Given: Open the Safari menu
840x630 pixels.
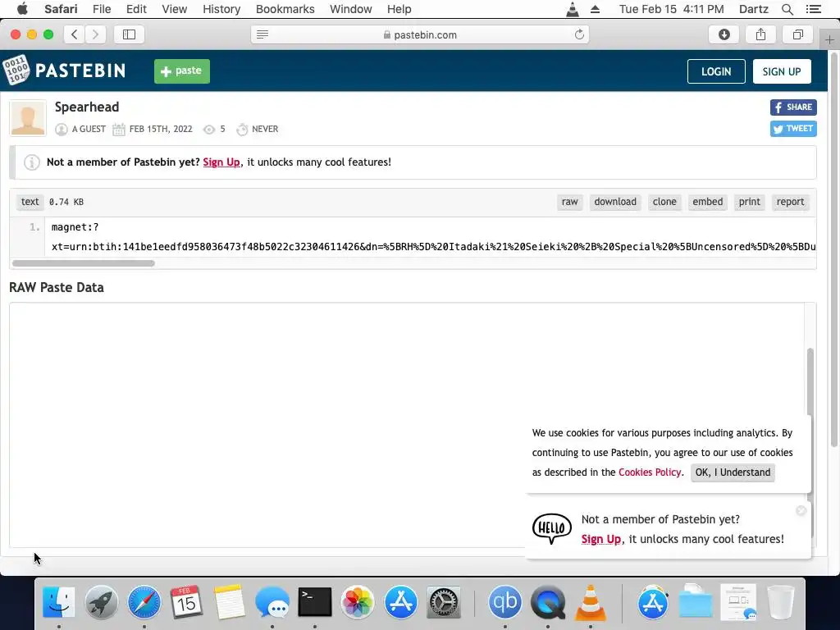Looking at the screenshot, I should point(61,9).
